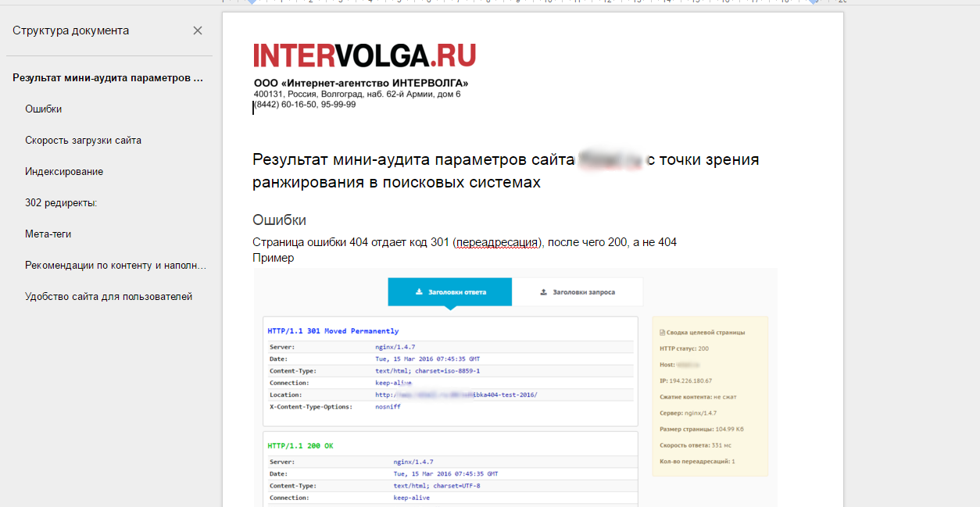The width and height of the screenshot is (980, 507).
Task: Select 'Заголовки ответа' tab in screenshot
Action: (450, 291)
